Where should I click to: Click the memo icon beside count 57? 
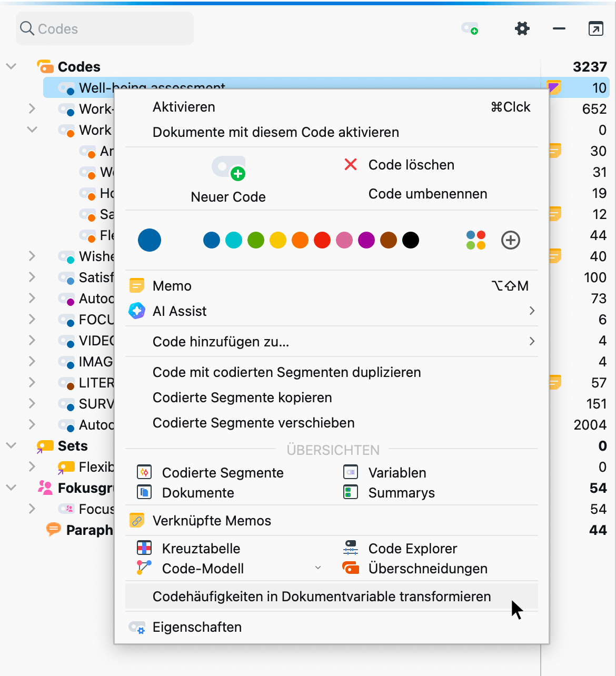coord(555,382)
